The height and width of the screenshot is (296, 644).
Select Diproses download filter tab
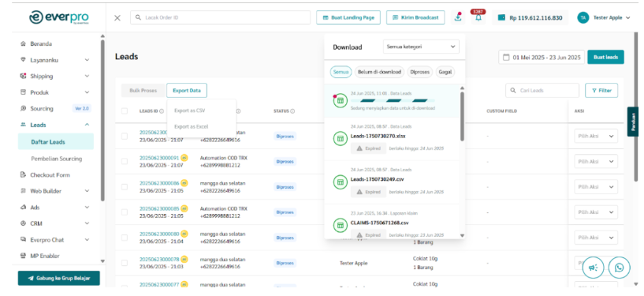click(420, 72)
